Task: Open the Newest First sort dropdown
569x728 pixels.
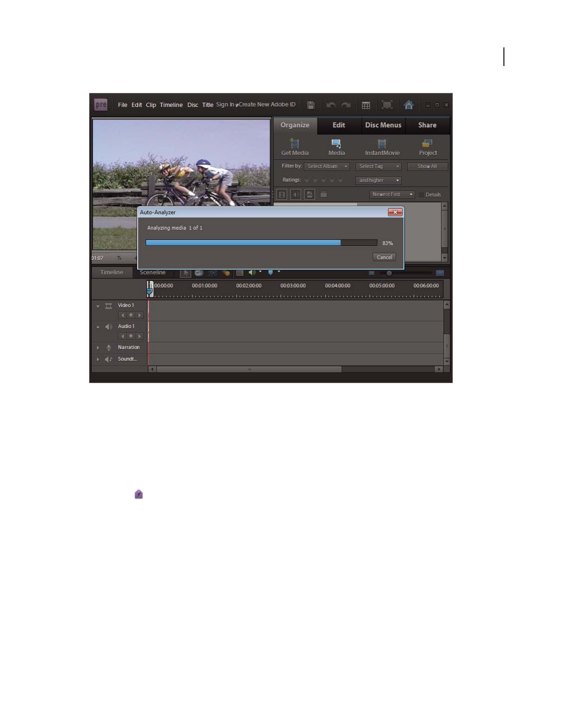Action: point(392,194)
